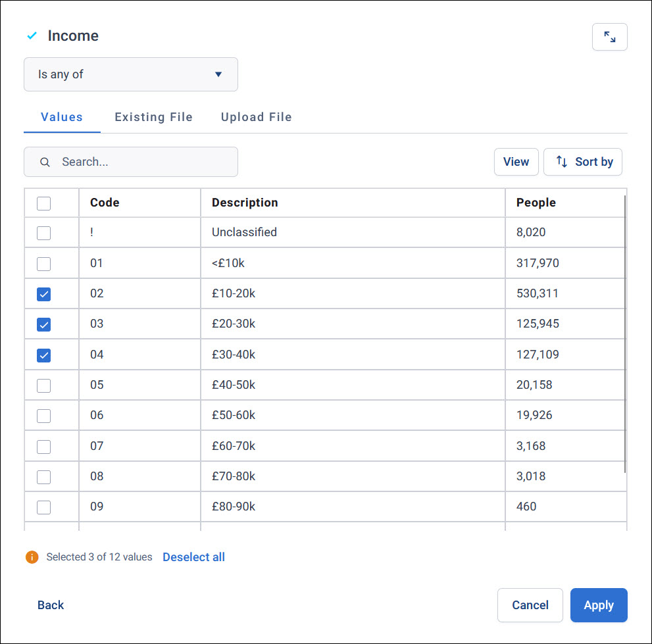Click the people count 125,945
Screen dimensions: 652x644
pos(538,324)
